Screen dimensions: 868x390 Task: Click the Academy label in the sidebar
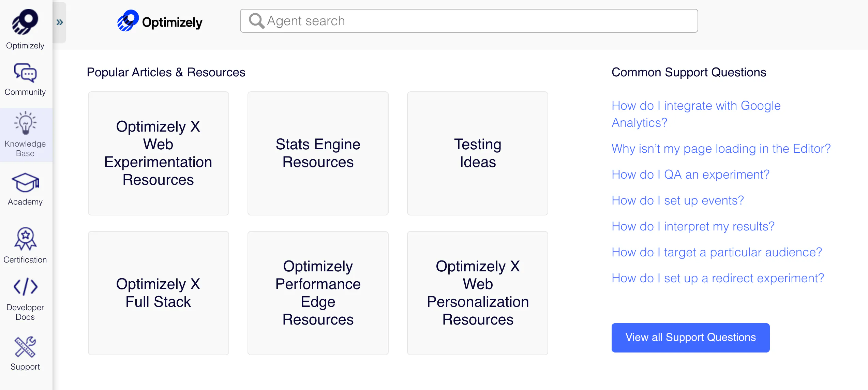point(25,202)
